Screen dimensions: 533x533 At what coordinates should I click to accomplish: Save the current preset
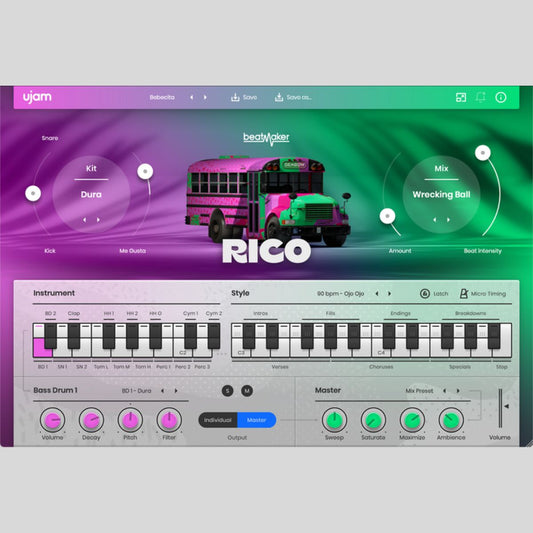pyautogui.click(x=244, y=97)
